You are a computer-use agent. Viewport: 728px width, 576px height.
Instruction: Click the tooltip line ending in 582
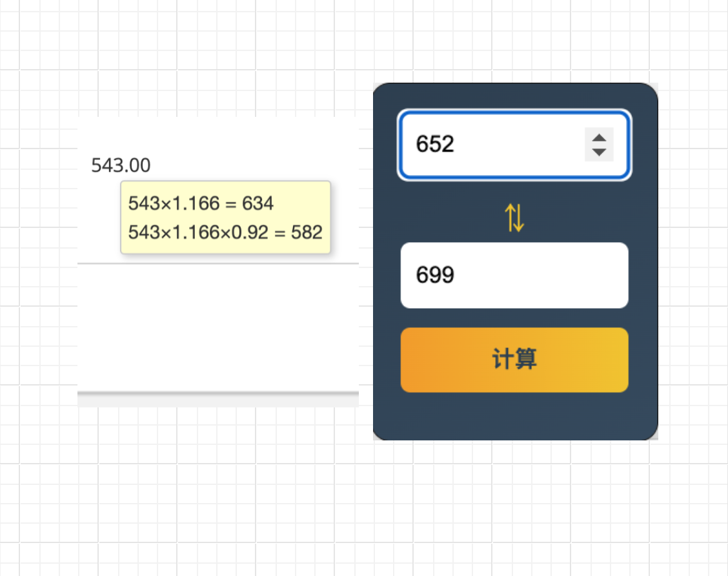[225, 232]
